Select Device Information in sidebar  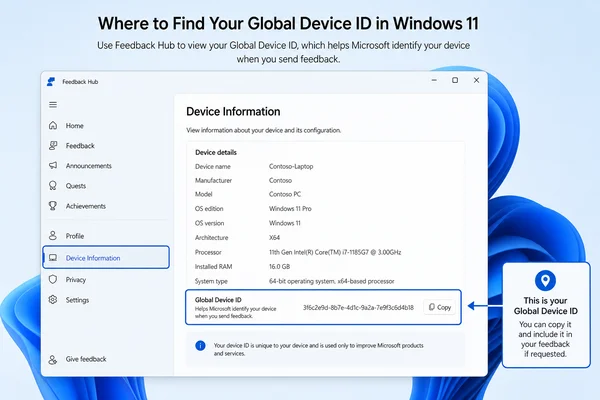(x=106, y=257)
